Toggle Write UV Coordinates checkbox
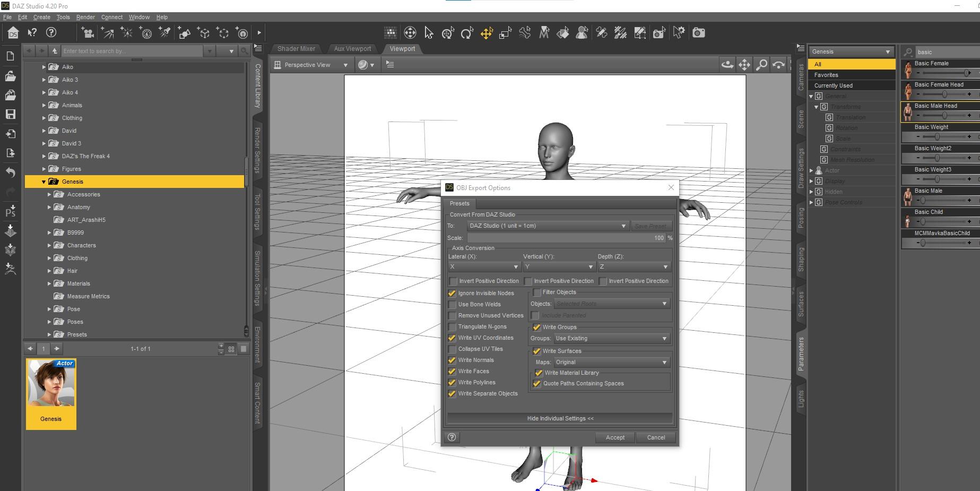Screen dimensions: 980x491 [x=452, y=338]
